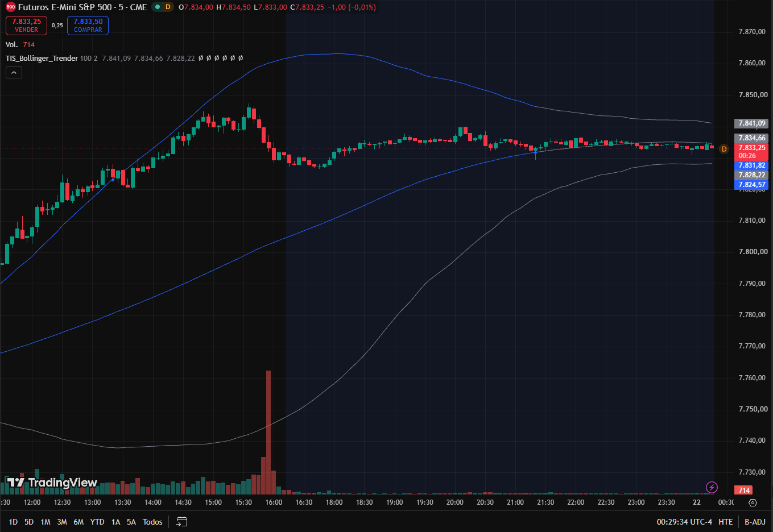
Task: Click the S&P 500 symbol logo icon
Action: (10, 7)
